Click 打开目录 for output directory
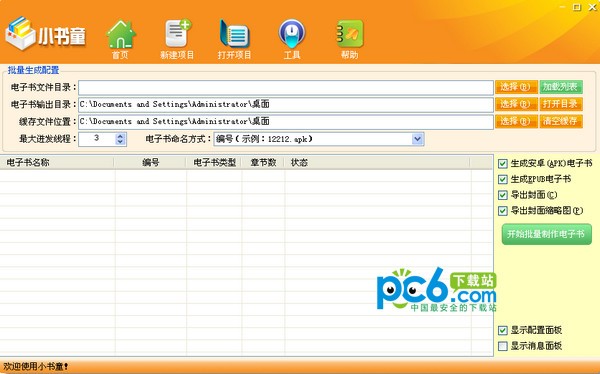 tap(561, 104)
